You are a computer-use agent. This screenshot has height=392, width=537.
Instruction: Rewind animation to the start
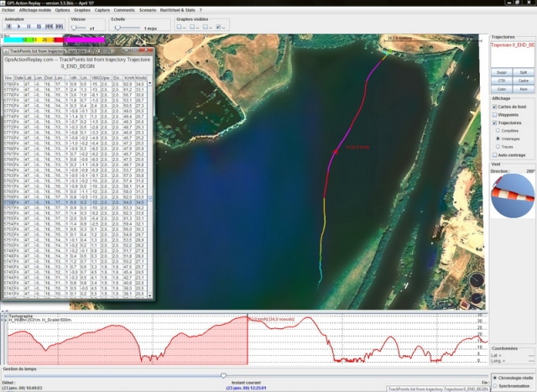(49, 26)
